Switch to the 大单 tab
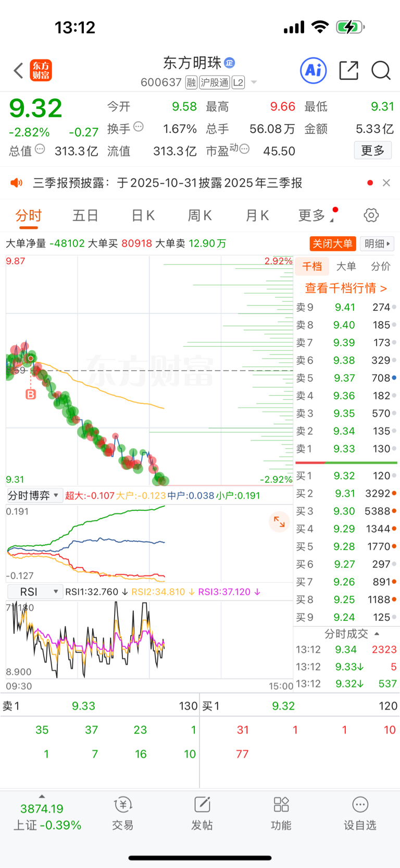The width and height of the screenshot is (400, 868). click(346, 266)
